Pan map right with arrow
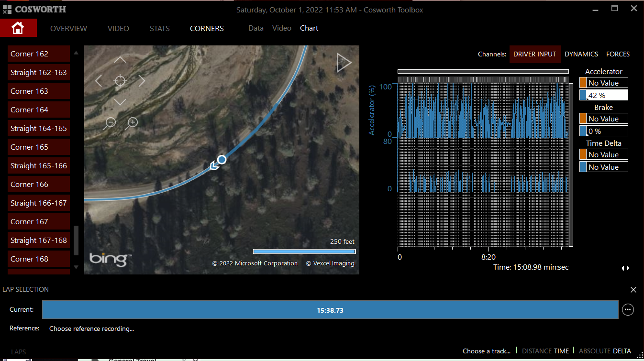644x361 pixels. pos(142,81)
